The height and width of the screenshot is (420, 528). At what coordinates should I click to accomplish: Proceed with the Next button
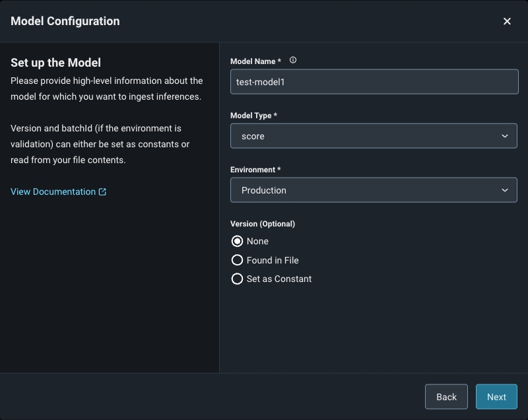tap(496, 397)
